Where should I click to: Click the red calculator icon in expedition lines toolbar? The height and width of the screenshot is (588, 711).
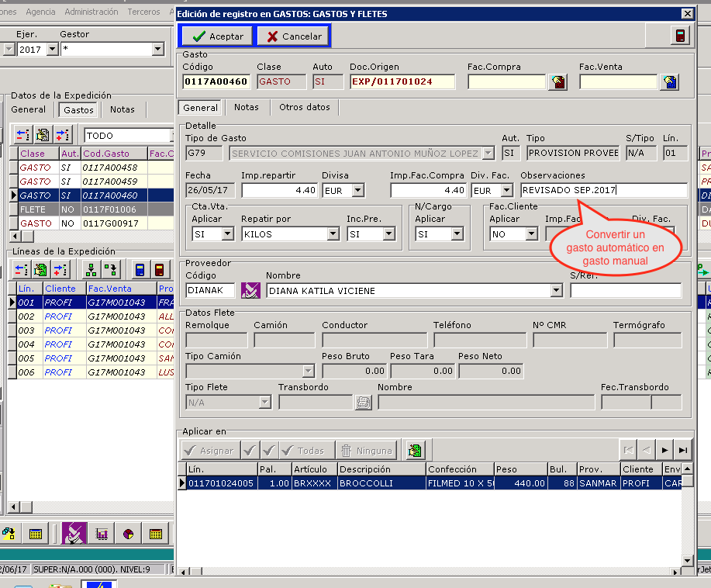159,270
